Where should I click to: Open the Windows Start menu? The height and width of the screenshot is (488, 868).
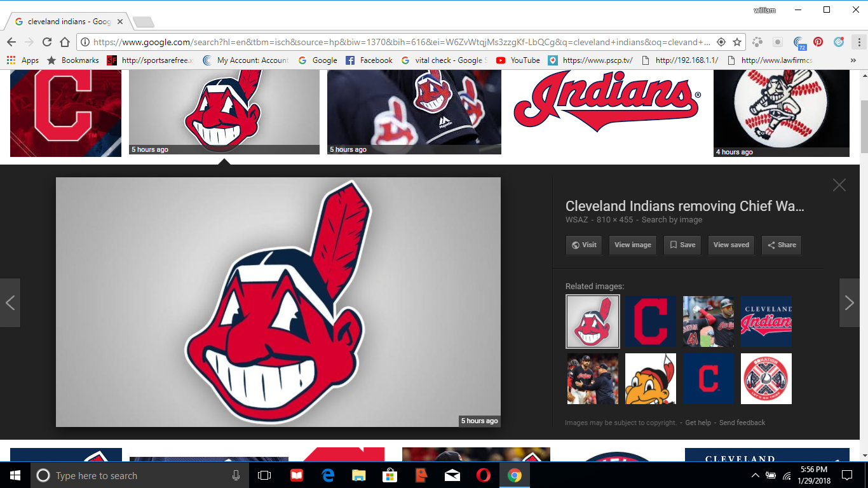pos(15,475)
